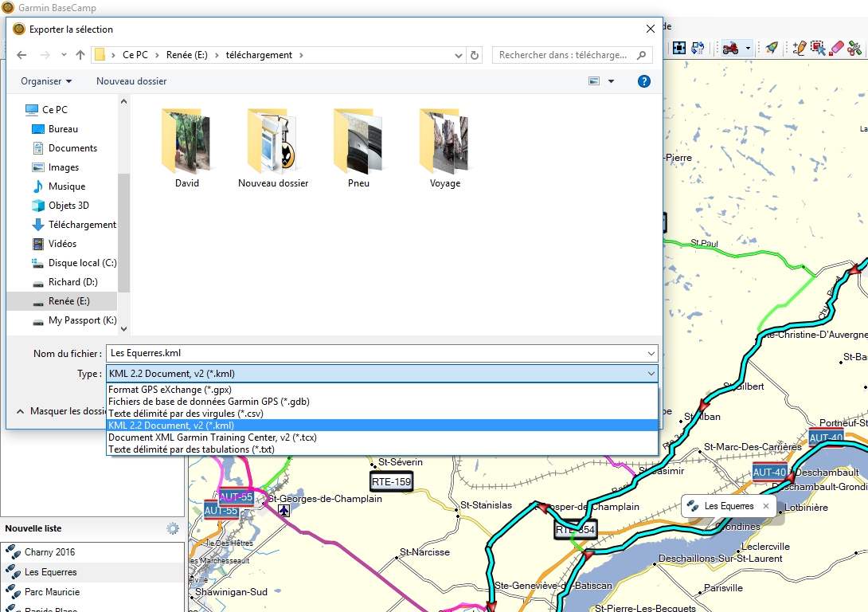Select Musique in navigation pane
Image resolution: width=868 pixels, height=612 pixels.
[59, 186]
